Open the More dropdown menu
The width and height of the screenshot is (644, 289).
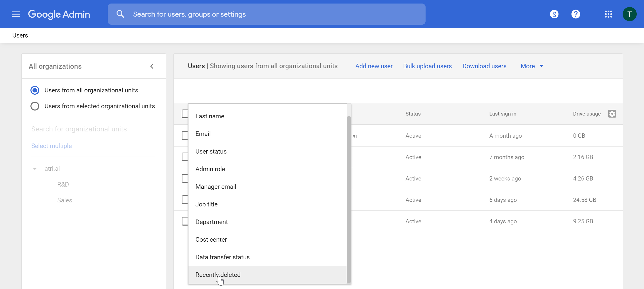pos(531,66)
